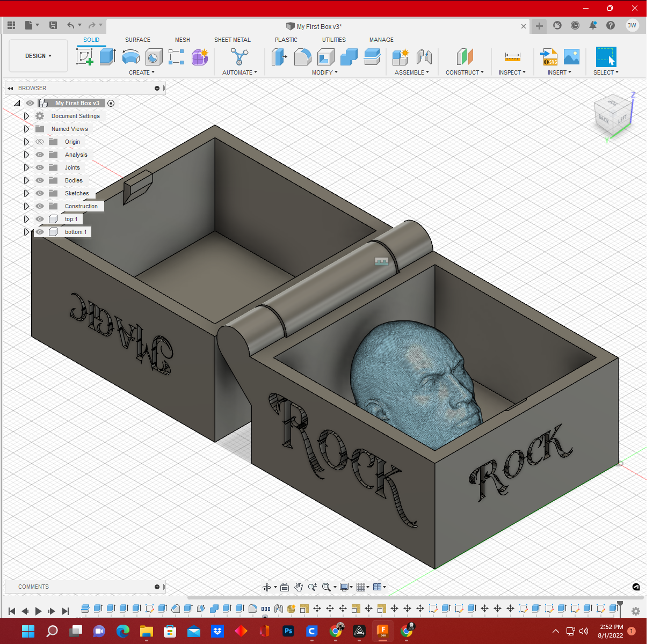Hide the Construction folder
The image size is (653, 644).
click(x=40, y=206)
